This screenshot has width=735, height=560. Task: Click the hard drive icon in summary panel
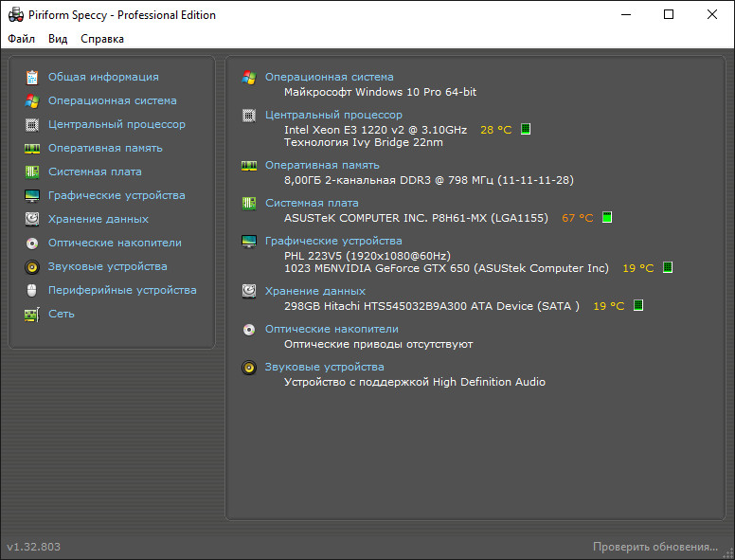coord(249,291)
